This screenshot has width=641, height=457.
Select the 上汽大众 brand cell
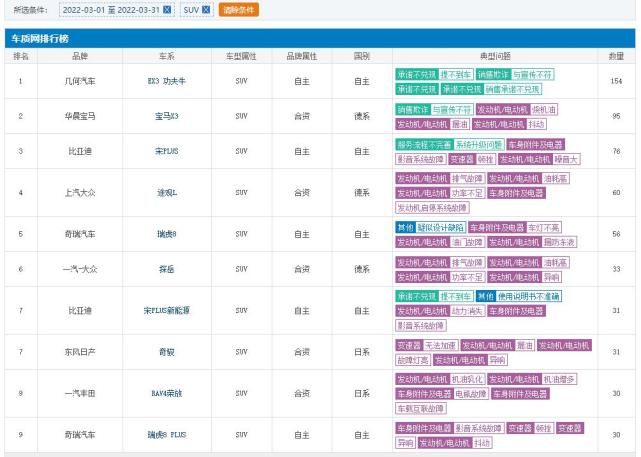(80, 193)
